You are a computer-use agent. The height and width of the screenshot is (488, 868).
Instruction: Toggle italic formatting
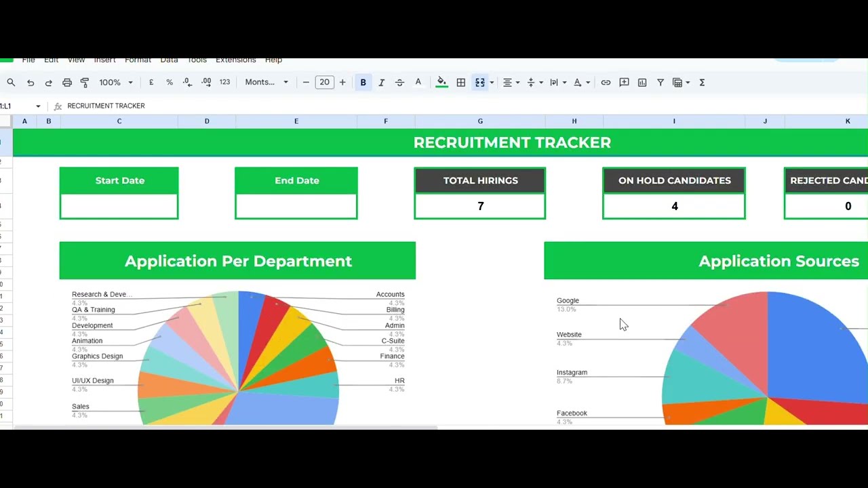coord(381,83)
